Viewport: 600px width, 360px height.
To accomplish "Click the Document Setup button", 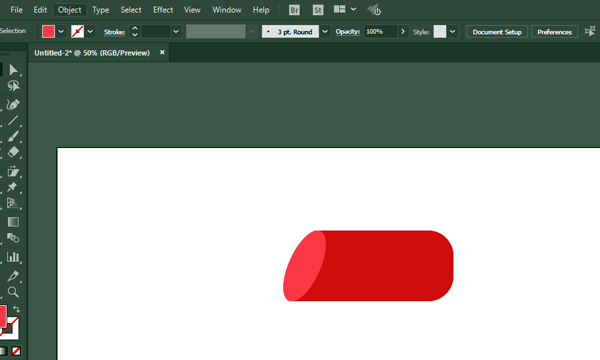I will point(497,32).
